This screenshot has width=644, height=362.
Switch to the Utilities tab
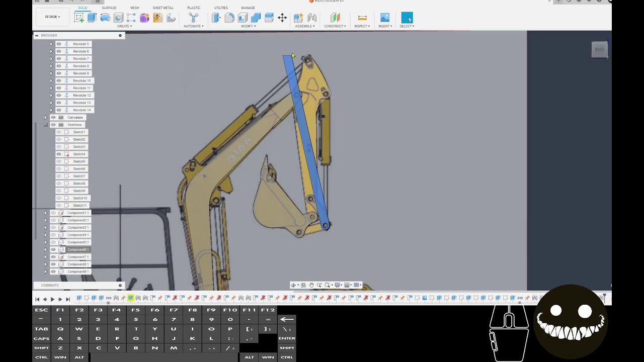click(x=221, y=8)
